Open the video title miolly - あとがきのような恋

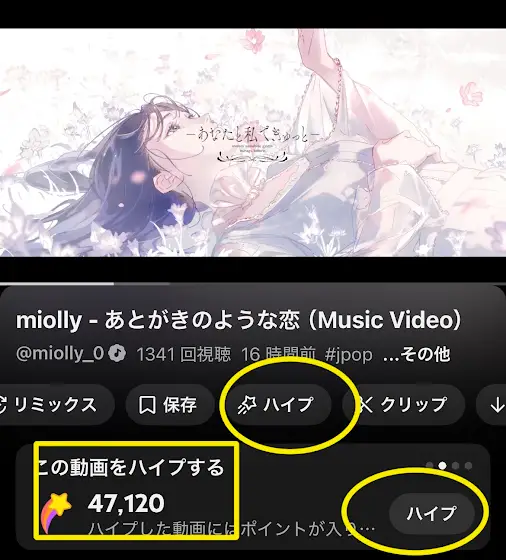(239, 320)
